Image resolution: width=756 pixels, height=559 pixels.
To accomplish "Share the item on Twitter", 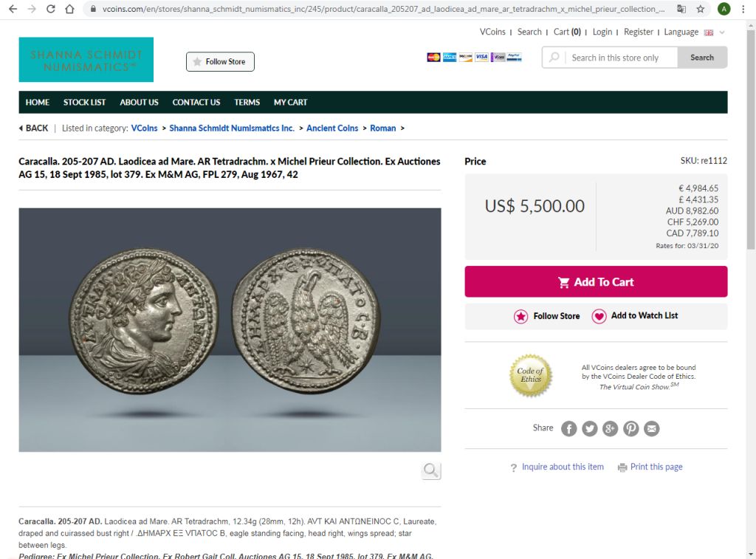I will click(x=589, y=428).
